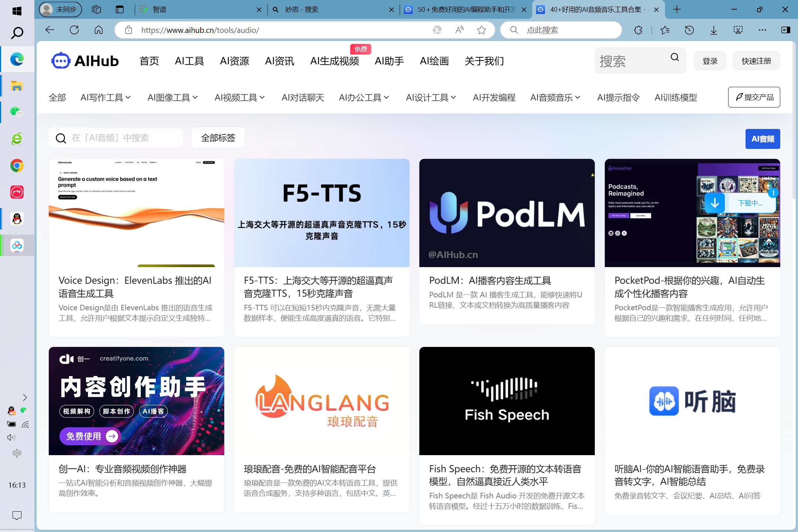
Task: Go back to the previous page
Action: (50, 30)
